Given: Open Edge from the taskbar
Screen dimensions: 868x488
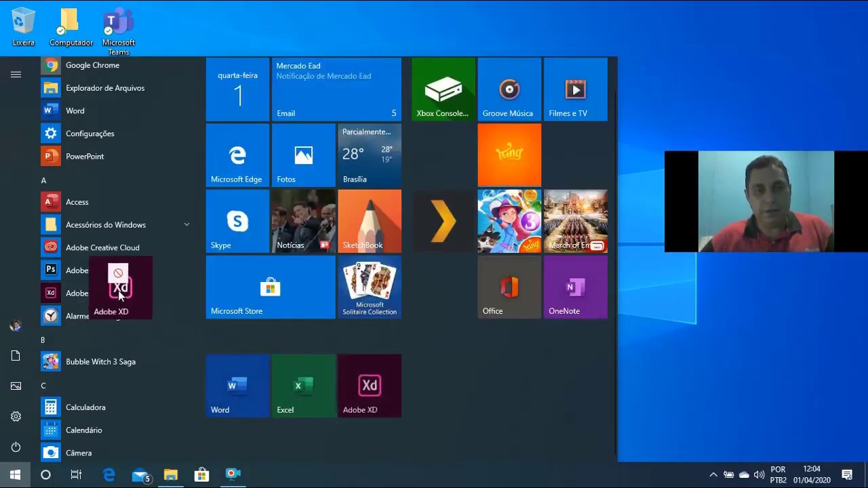Looking at the screenshot, I should point(108,475).
